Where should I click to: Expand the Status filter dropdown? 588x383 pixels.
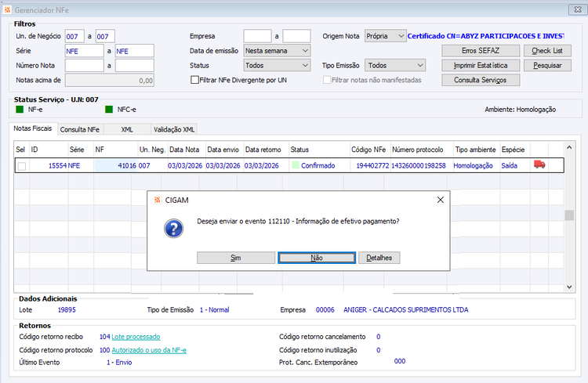click(277, 65)
